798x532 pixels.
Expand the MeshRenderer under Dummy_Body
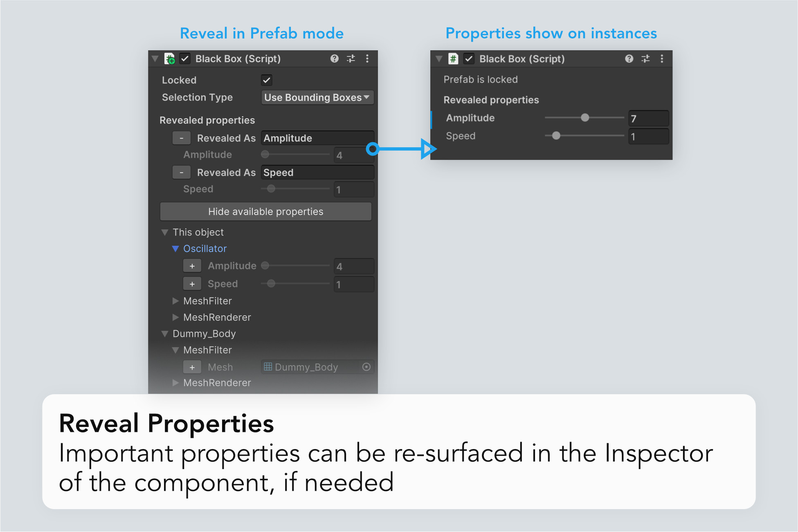coord(175,383)
